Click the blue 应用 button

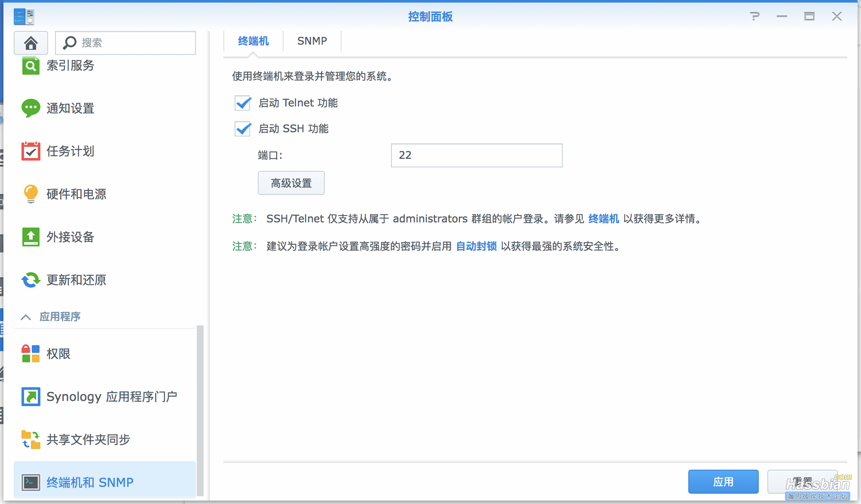[x=724, y=482]
